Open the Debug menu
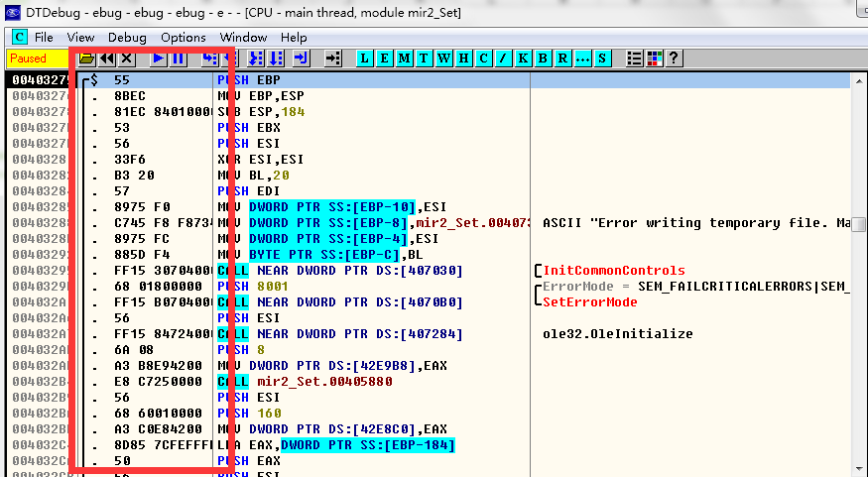Viewport: 868px width, 477px height. (x=127, y=37)
